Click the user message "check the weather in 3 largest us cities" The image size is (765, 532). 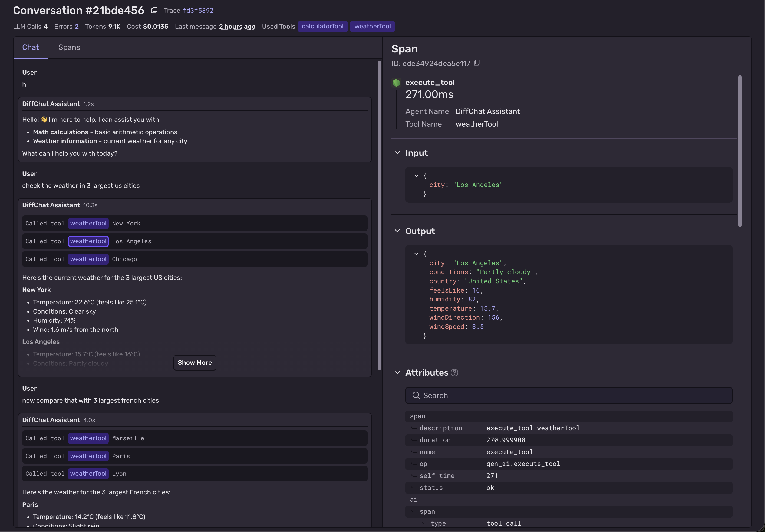[81, 186]
